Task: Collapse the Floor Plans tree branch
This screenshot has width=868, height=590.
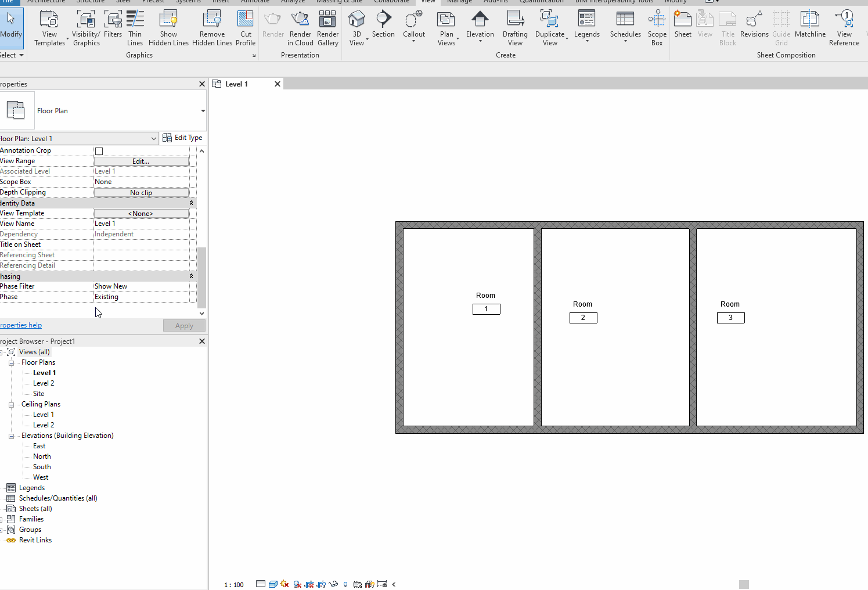Action: click(11, 362)
